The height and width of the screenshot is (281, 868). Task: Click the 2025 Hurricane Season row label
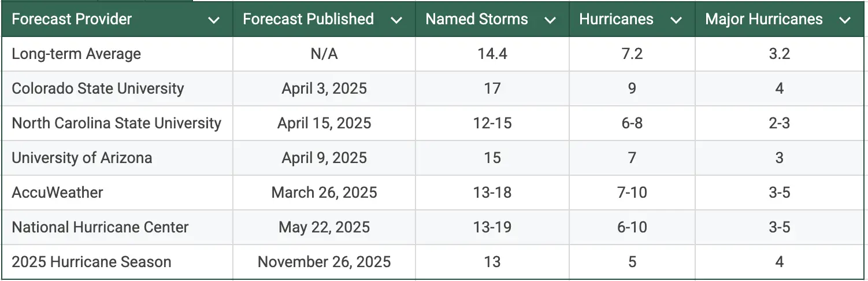(91, 262)
